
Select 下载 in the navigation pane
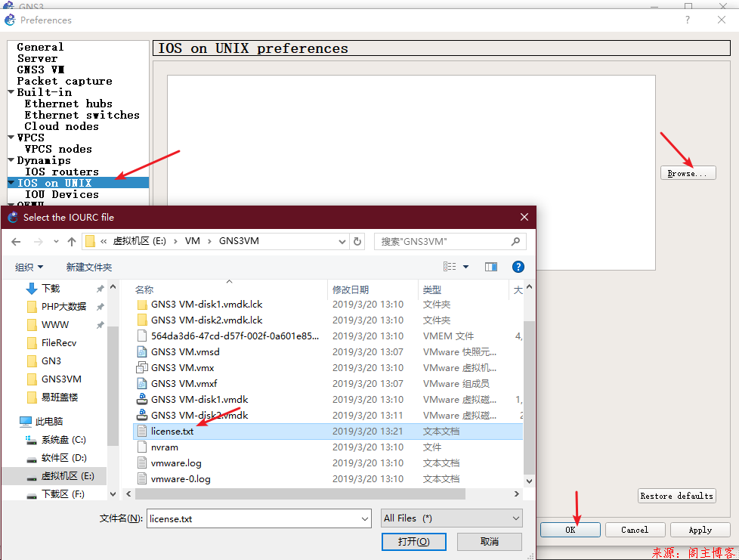pyautogui.click(x=51, y=289)
